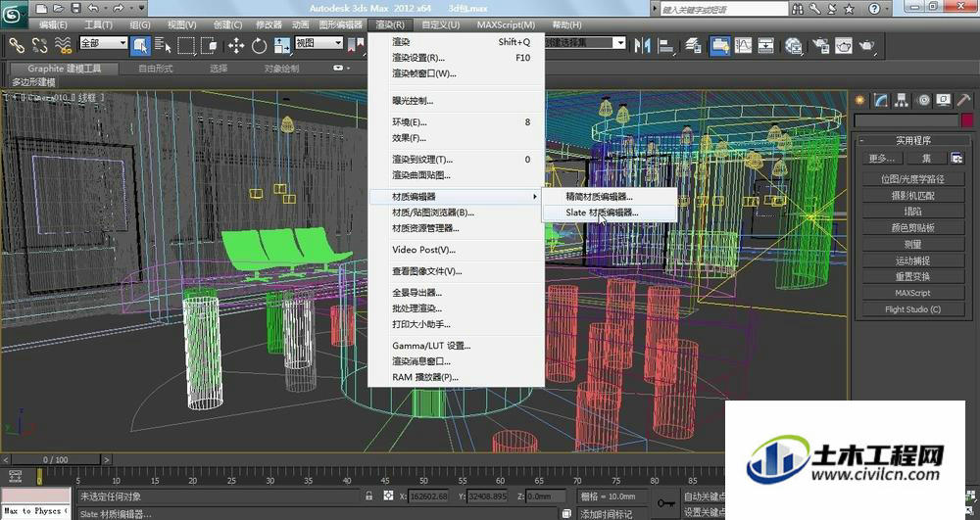Click the red object color swatch
Image resolution: width=980 pixels, height=520 pixels.
pos(967,120)
